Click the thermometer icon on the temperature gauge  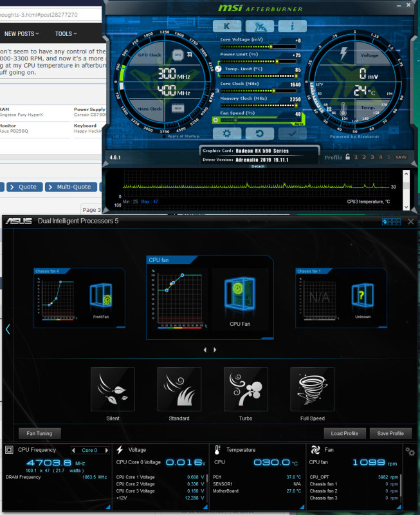(343, 109)
